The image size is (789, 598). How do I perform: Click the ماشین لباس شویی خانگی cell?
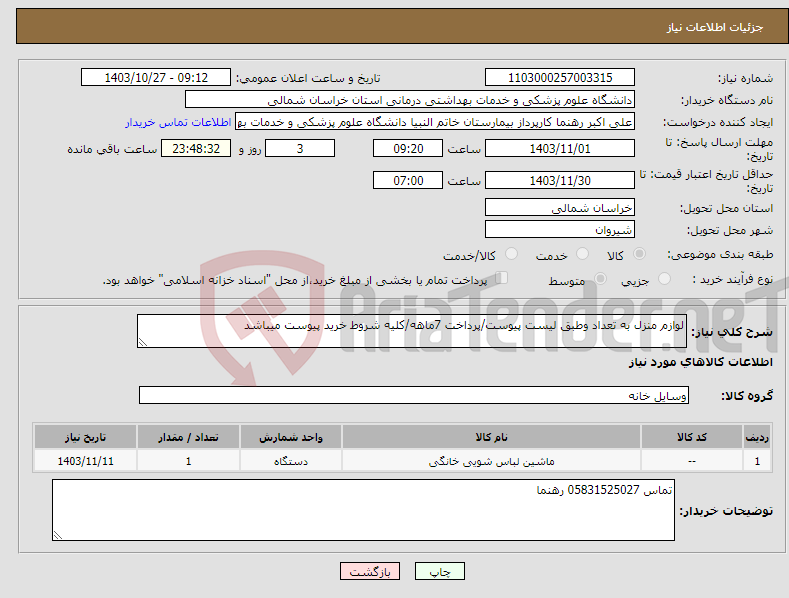click(x=491, y=461)
